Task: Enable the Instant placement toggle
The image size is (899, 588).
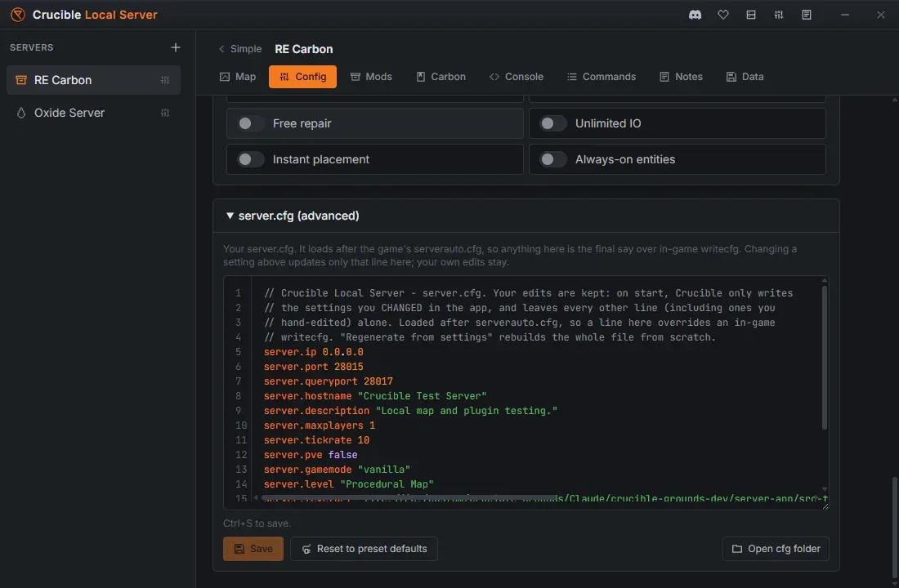Action: click(250, 159)
